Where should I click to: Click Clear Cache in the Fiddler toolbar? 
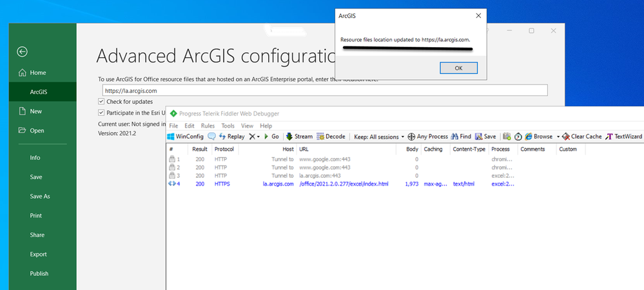[581, 137]
